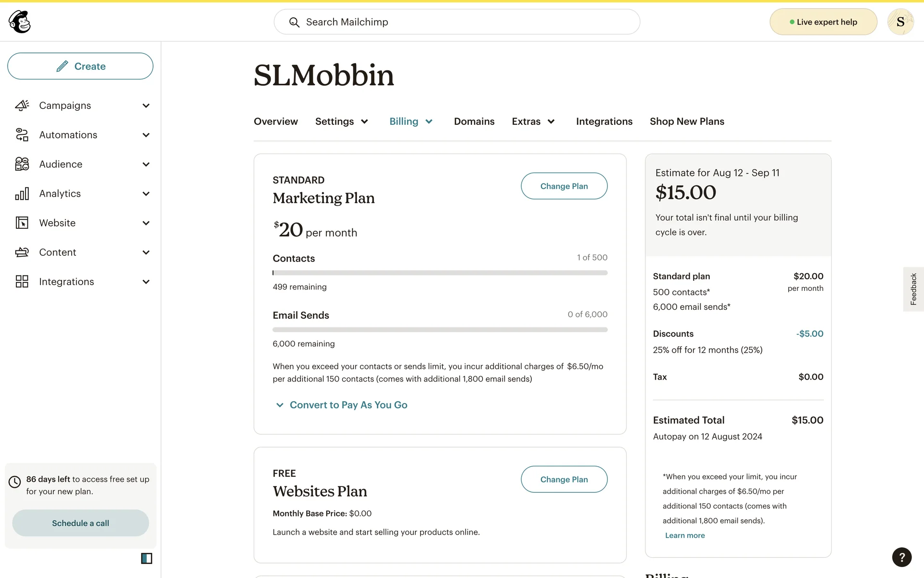Open the help question mark button

pyautogui.click(x=901, y=557)
